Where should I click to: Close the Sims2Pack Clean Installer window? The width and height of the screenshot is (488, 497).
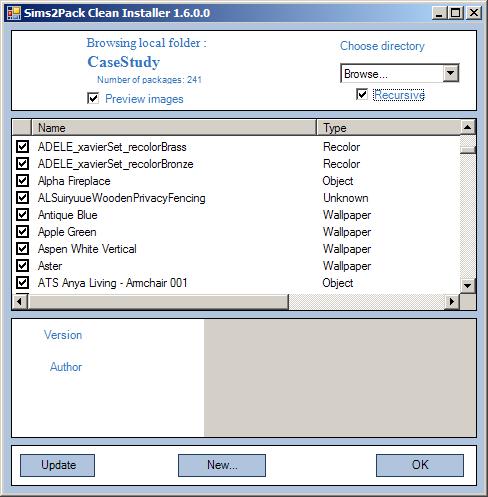point(474,13)
